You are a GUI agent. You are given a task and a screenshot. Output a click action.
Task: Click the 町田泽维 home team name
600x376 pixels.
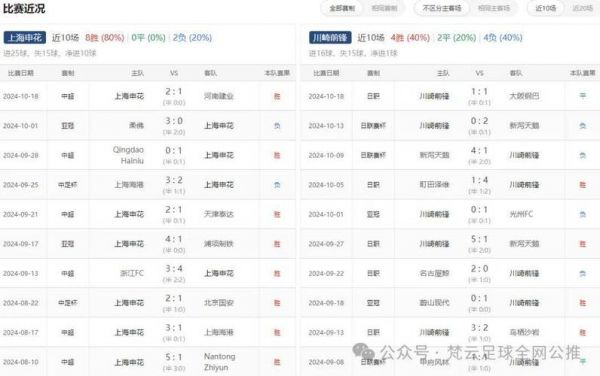click(x=434, y=185)
